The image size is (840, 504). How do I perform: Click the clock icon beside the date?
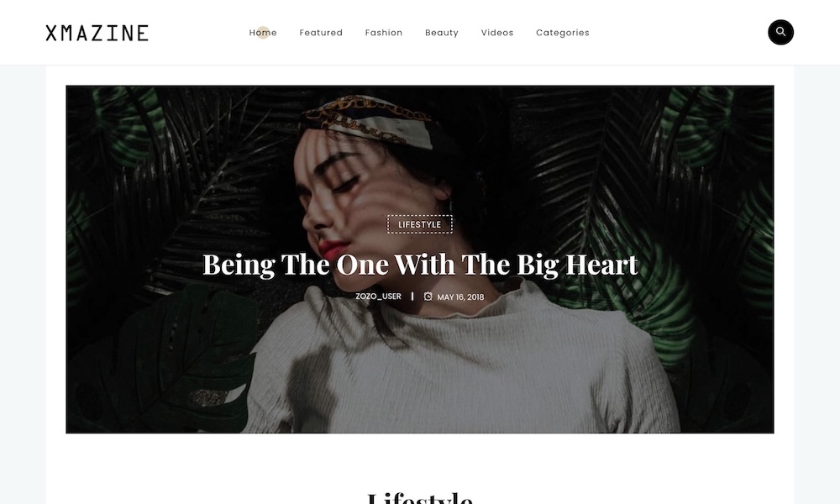point(428,297)
